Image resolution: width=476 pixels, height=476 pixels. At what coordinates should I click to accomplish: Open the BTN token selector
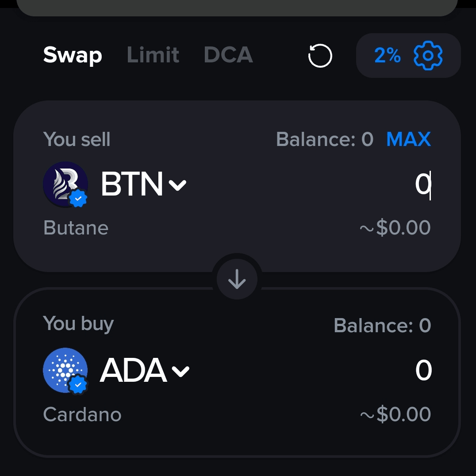tap(142, 184)
